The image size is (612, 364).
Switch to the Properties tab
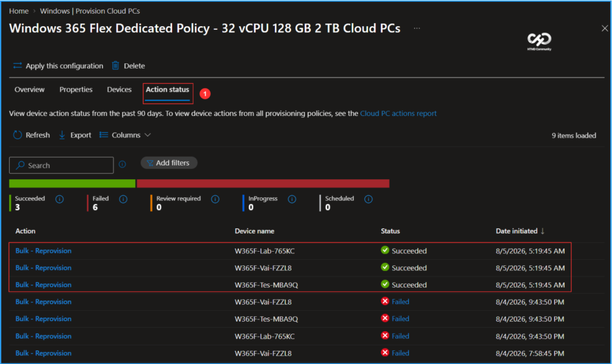(x=76, y=89)
